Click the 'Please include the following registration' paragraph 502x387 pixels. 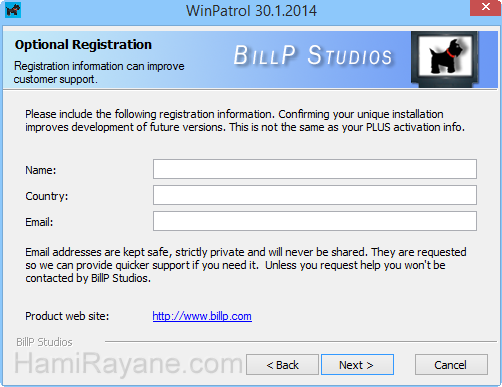coord(245,120)
